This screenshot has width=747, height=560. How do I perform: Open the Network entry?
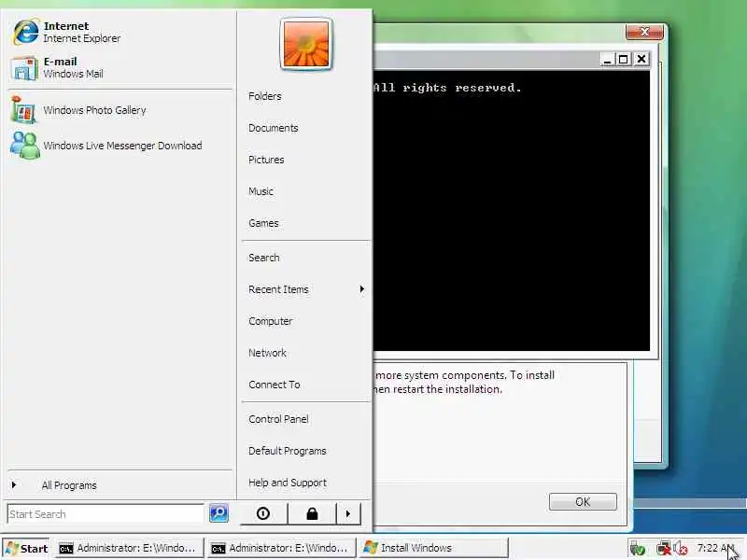[268, 353]
